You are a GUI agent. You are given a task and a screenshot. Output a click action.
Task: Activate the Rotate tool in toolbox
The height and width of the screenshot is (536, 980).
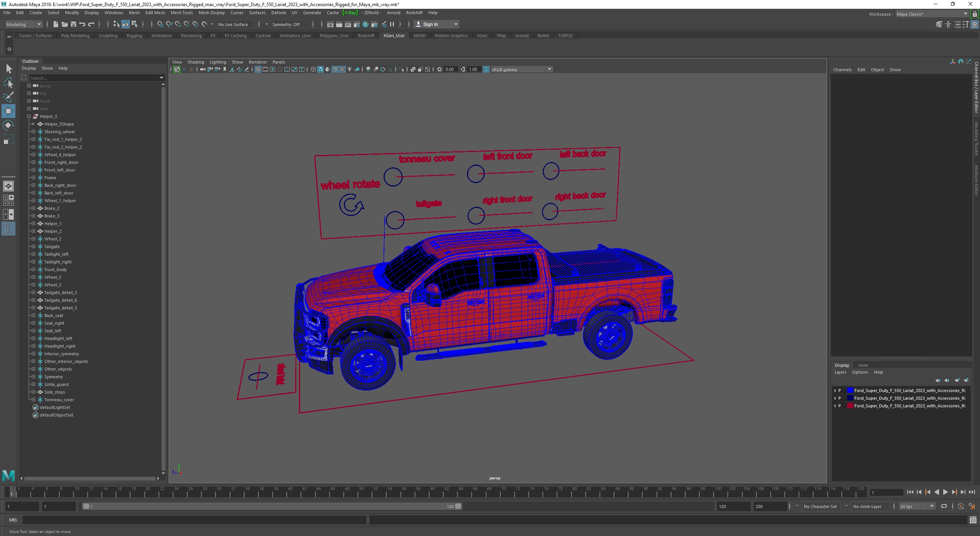coord(8,125)
